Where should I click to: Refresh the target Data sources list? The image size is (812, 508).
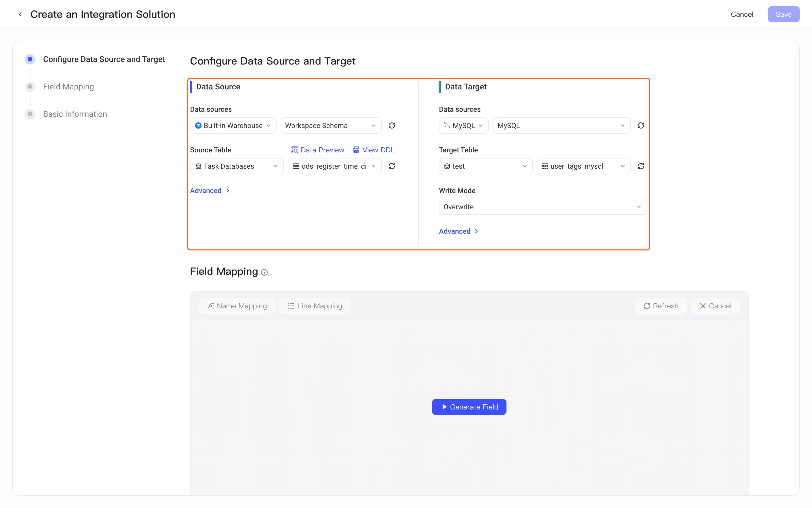point(640,126)
